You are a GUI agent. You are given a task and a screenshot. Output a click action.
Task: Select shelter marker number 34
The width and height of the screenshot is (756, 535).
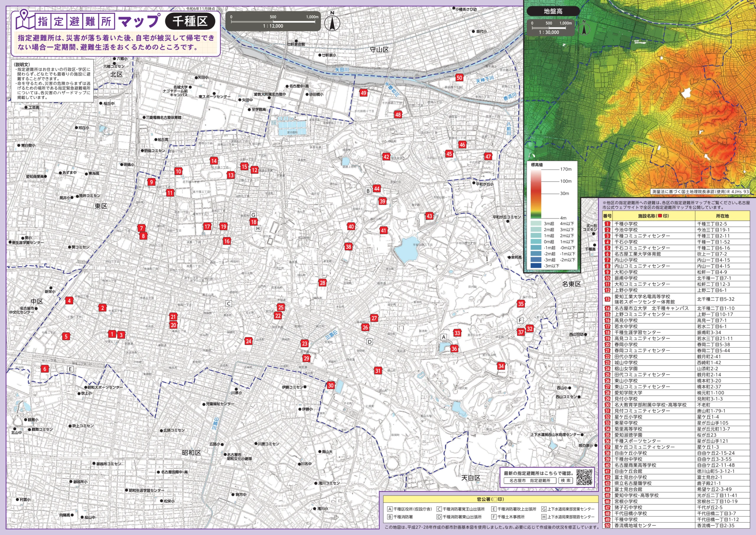click(501, 366)
